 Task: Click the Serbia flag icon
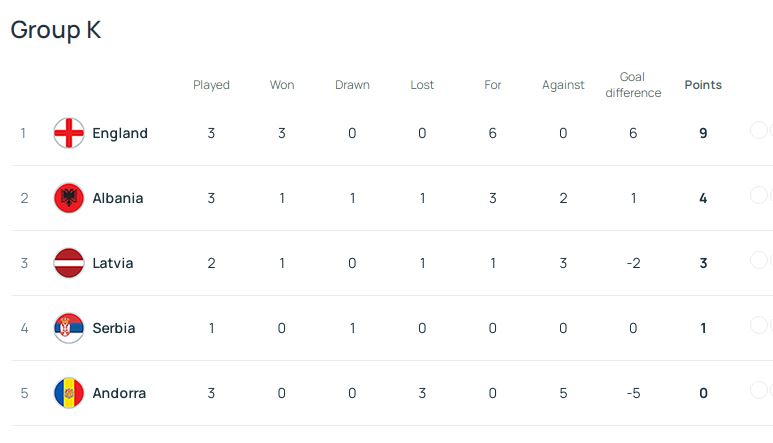69,328
